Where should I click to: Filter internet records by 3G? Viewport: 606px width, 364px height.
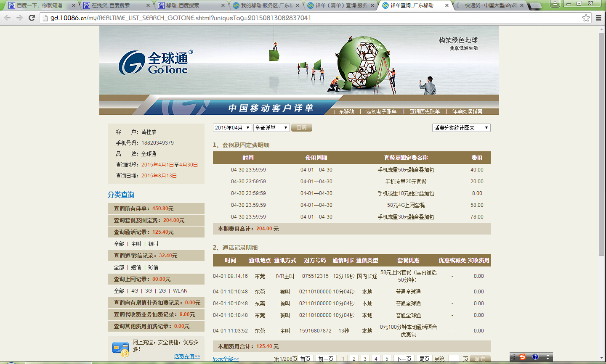click(149, 291)
